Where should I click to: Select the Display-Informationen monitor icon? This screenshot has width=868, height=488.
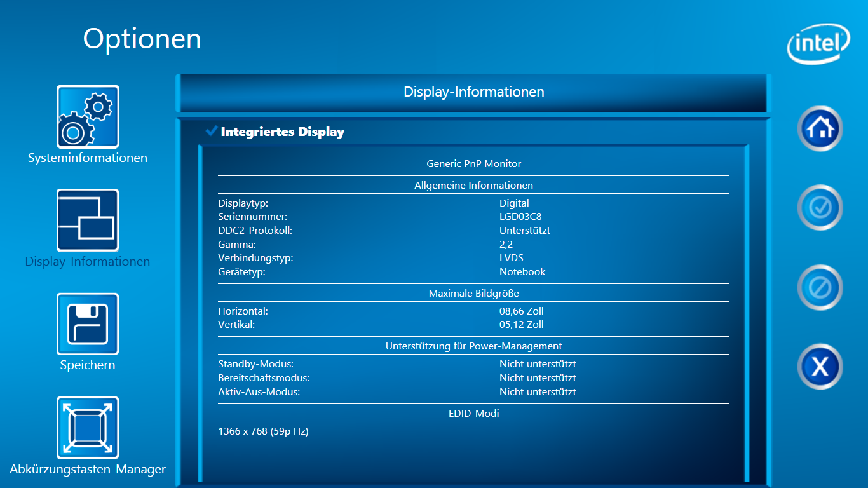tap(88, 220)
